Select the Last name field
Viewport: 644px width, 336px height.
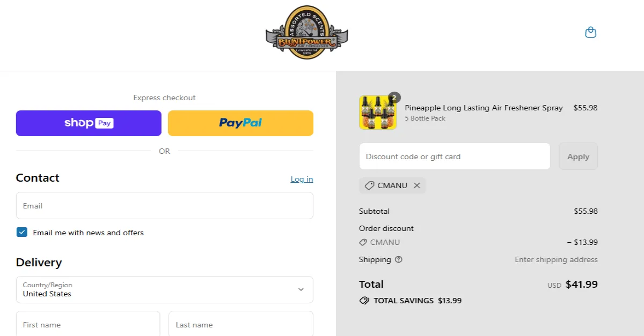pos(240,324)
